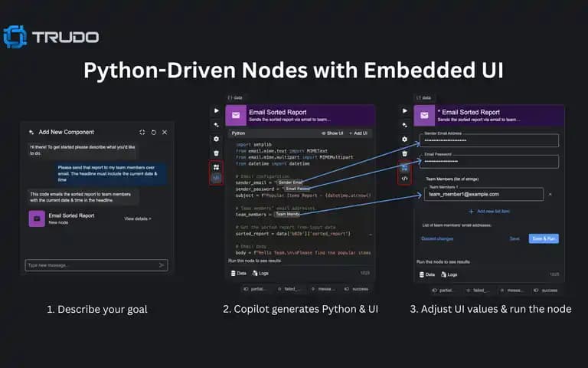
Task: Click Discard changes
Action: (437, 238)
